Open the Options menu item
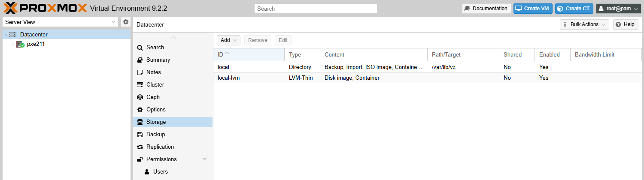The height and width of the screenshot is (180, 644). 173,110
